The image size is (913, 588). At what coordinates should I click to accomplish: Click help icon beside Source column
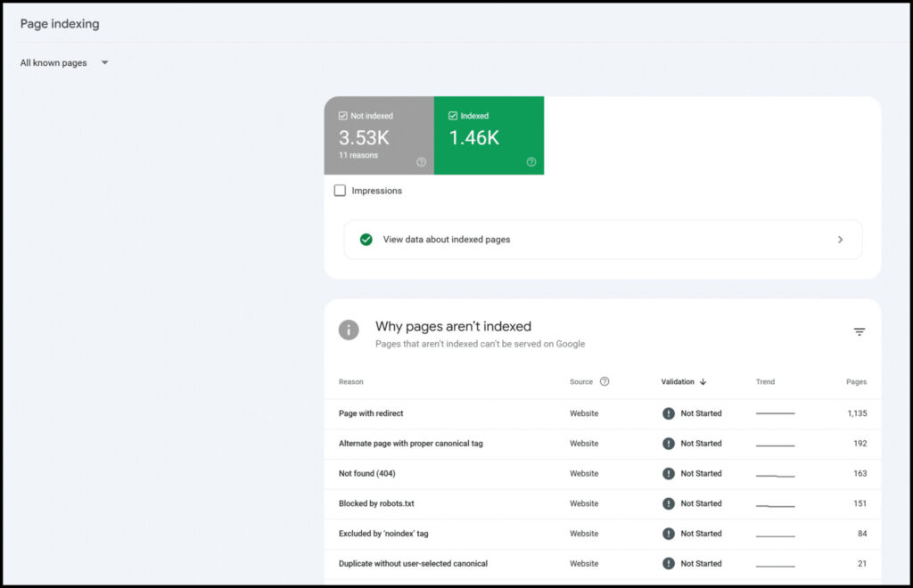(605, 381)
